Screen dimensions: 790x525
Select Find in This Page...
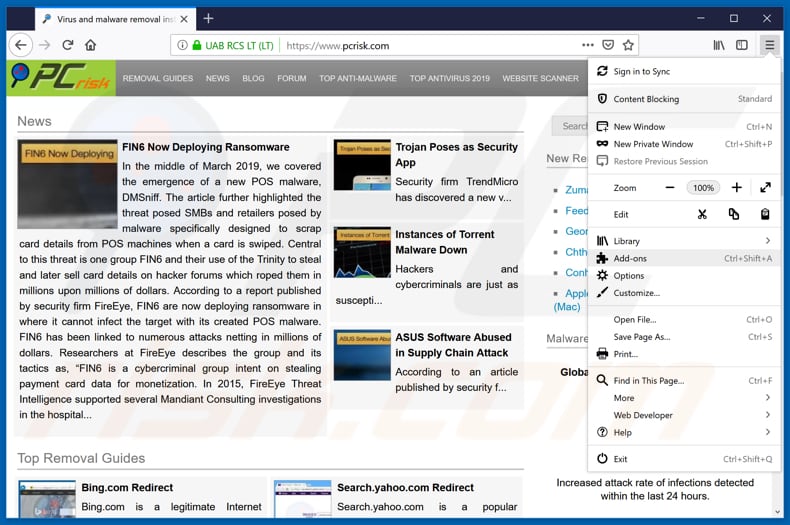coord(684,380)
